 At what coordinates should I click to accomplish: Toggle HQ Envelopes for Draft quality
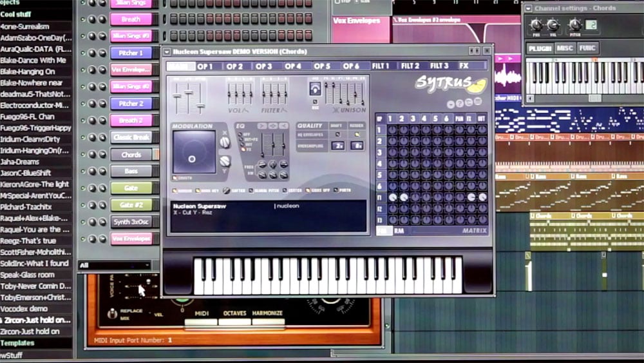point(337,134)
